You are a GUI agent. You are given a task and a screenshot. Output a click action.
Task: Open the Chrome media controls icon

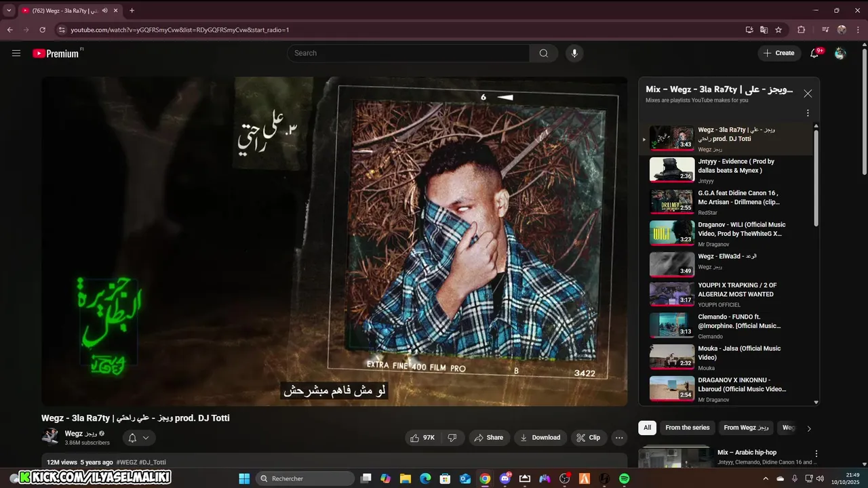click(x=825, y=30)
